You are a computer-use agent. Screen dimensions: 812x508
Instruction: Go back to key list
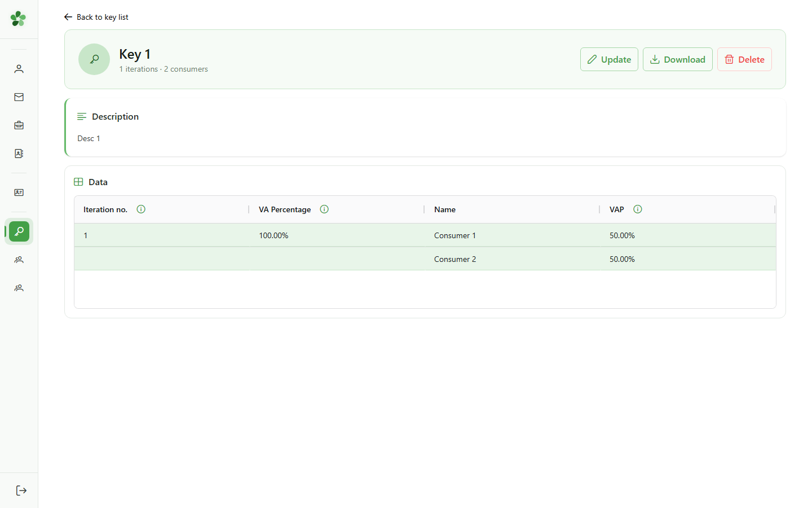[96, 17]
